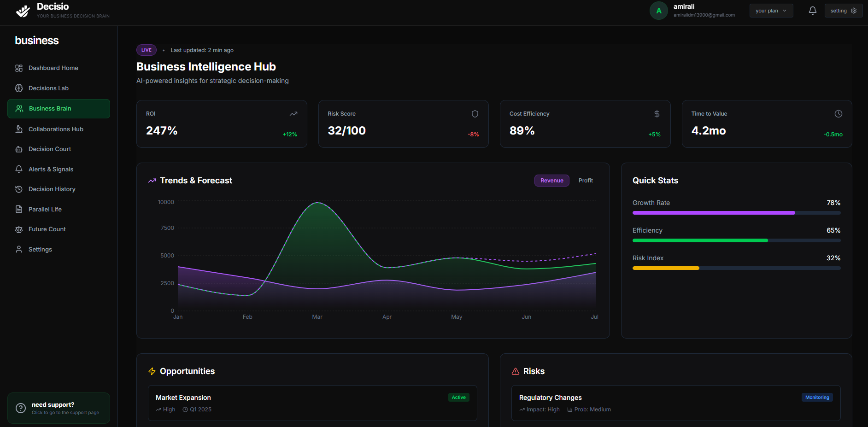Click the Collaborations Hub icon

(19, 129)
